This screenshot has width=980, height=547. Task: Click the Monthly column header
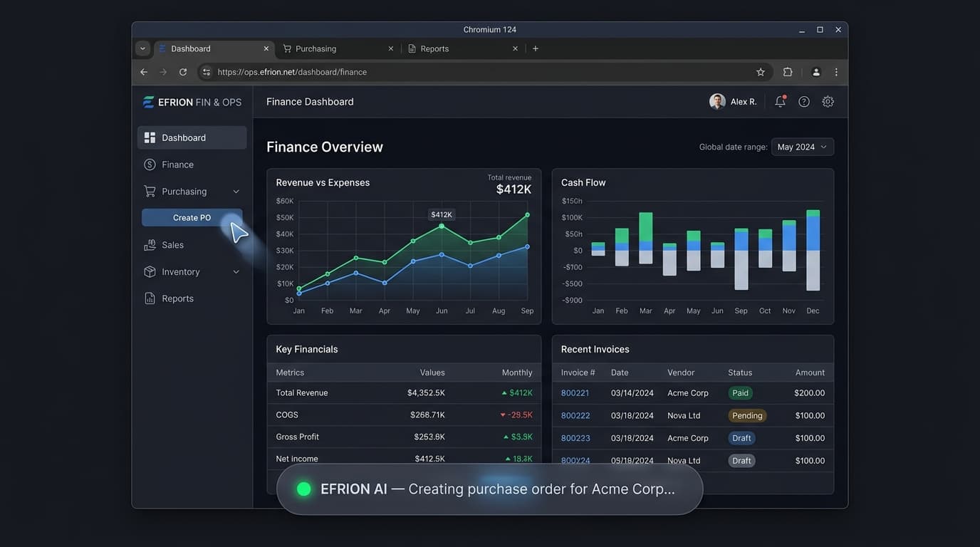point(517,373)
